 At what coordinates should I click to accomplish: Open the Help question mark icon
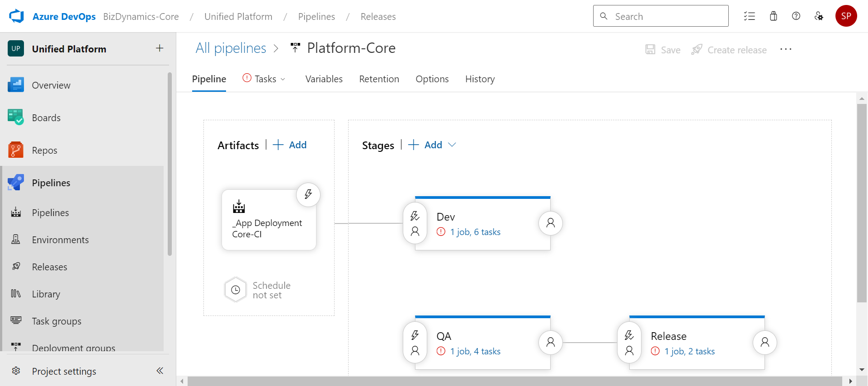coord(796,16)
